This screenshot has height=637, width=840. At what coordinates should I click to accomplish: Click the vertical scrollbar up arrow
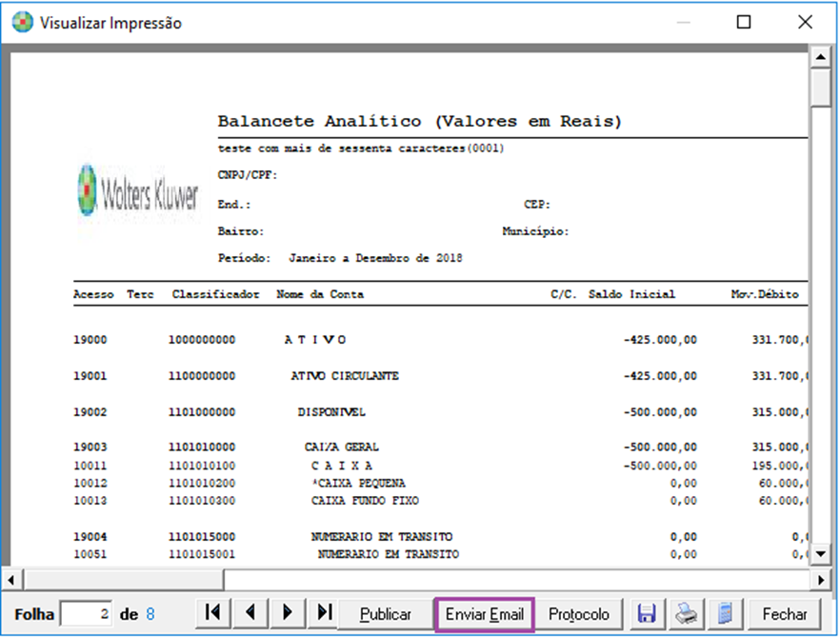(820, 57)
